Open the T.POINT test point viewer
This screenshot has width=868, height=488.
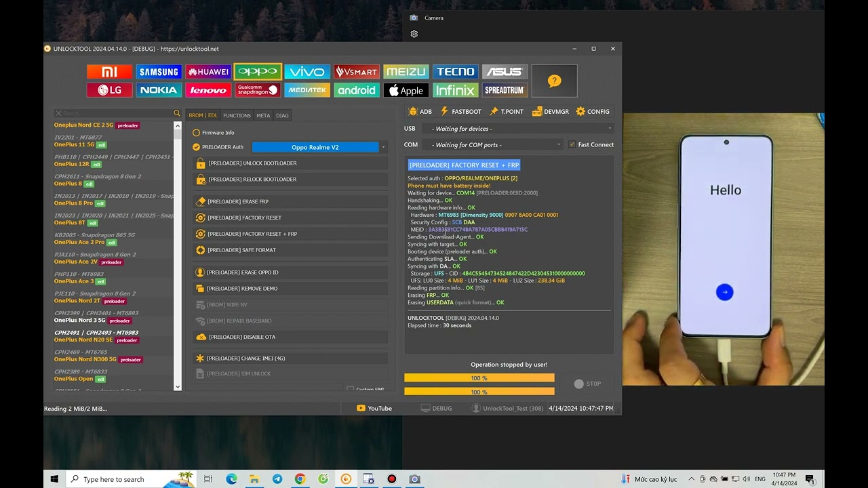click(x=507, y=112)
